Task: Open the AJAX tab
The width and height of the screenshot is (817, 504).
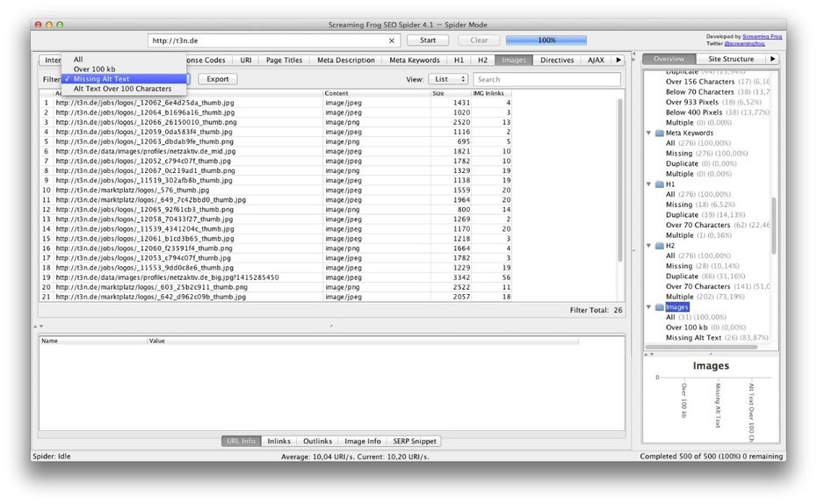Action: tap(596, 60)
